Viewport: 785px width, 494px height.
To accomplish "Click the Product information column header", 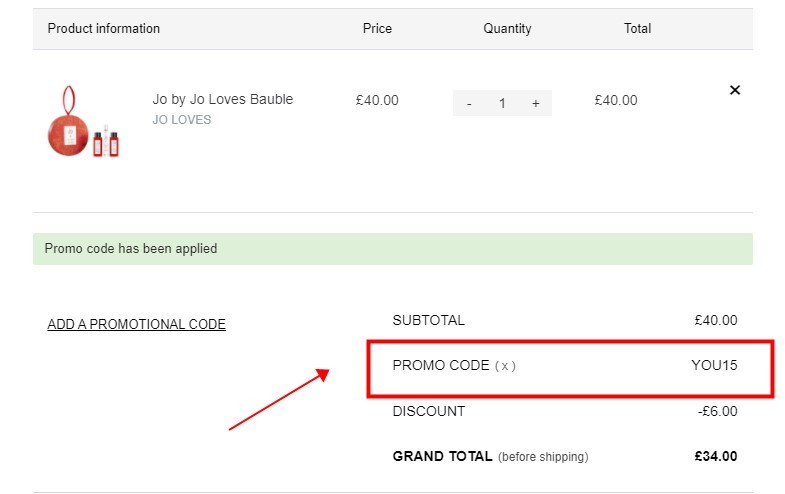I will pyautogui.click(x=104, y=29).
